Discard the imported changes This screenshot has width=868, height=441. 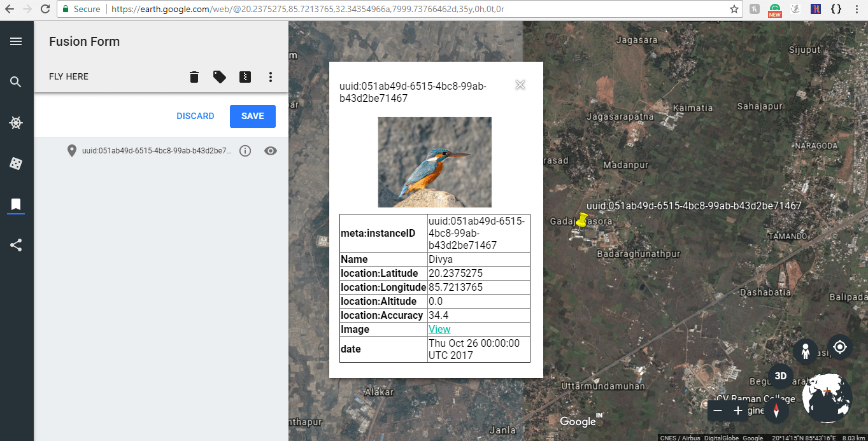pyautogui.click(x=196, y=116)
